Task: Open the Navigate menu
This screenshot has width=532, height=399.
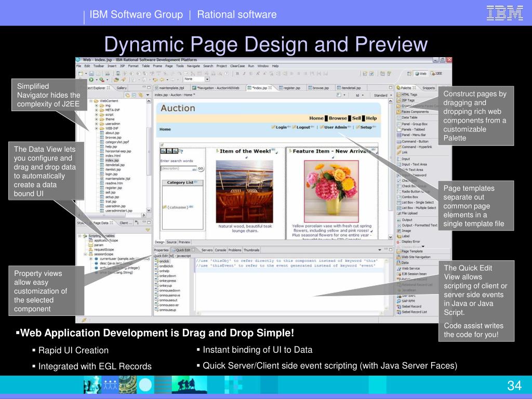Action: [x=193, y=66]
